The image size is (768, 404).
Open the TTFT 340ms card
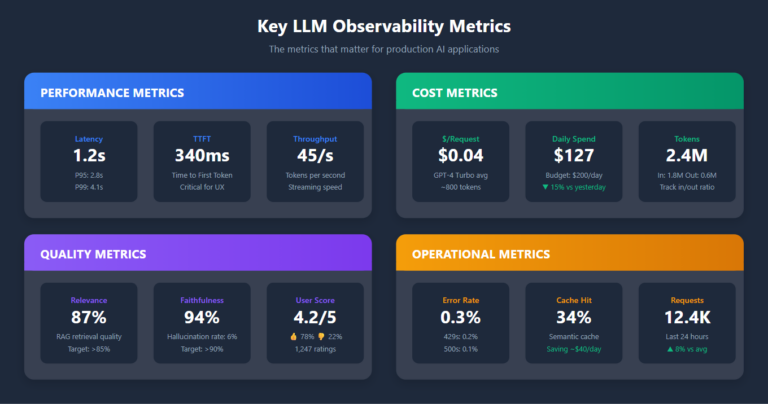point(201,161)
